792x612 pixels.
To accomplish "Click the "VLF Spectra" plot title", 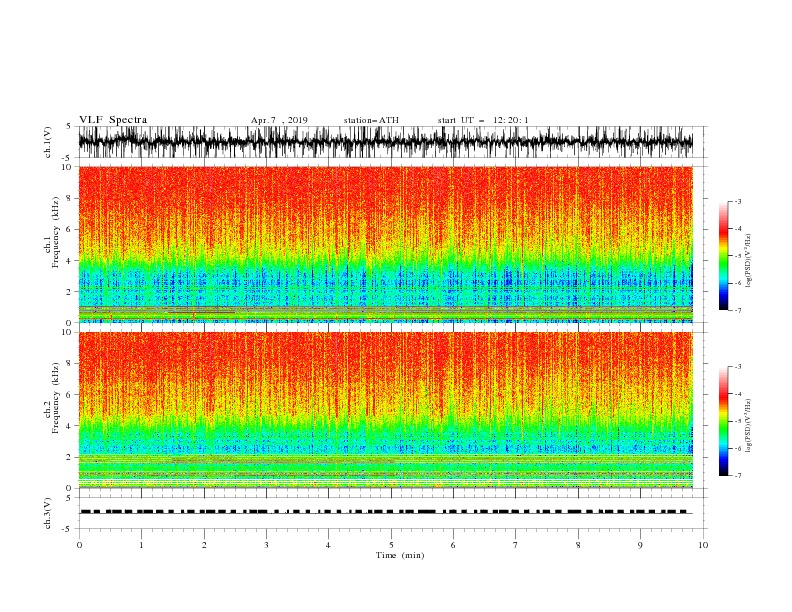I will (x=113, y=120).
